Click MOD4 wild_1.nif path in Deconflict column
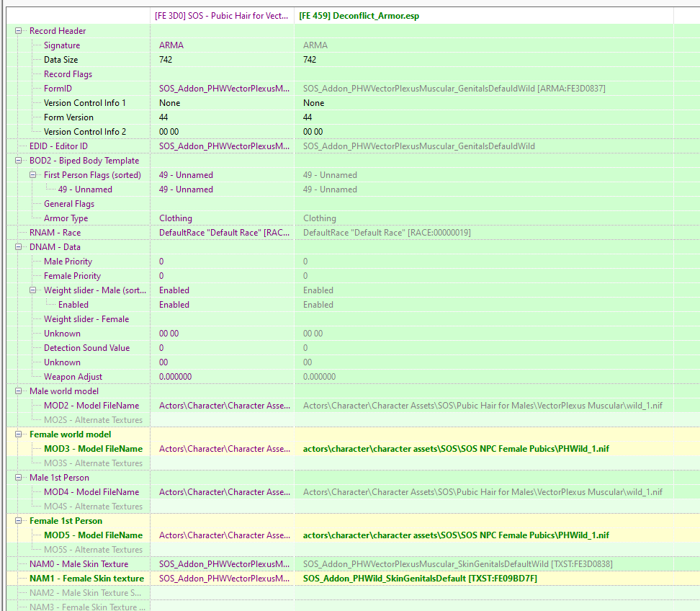Screen dimensions: 700x611 pyautogui.click(x=483, y=491)
